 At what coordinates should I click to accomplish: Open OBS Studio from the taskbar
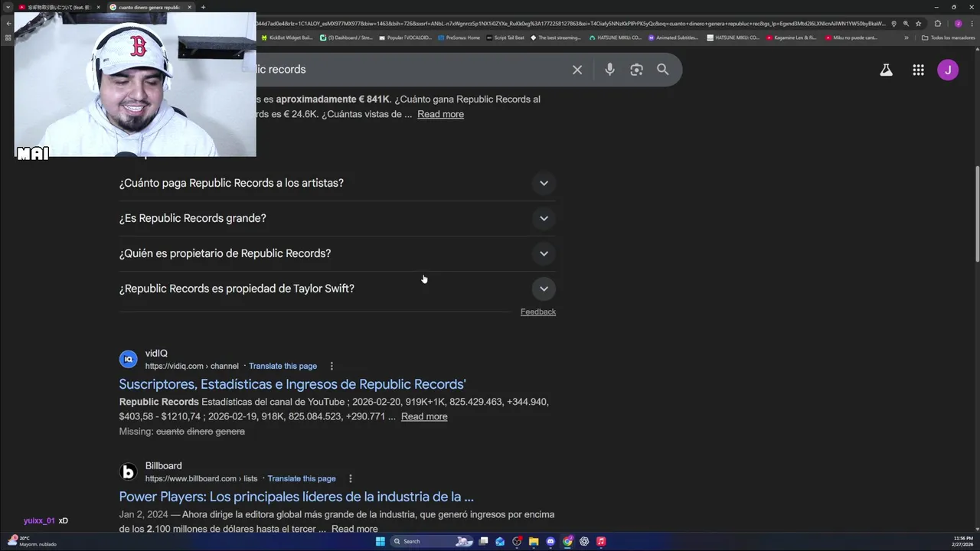(x=517, y=541)
